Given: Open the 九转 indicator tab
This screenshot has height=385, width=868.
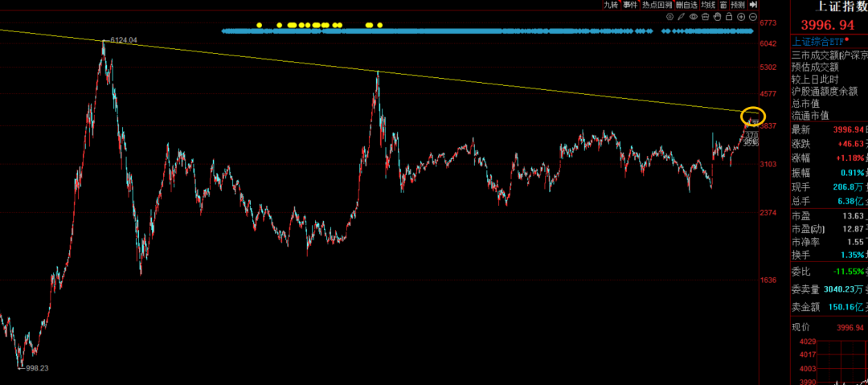Looking at the screenshot, I should tap(612, 5).
